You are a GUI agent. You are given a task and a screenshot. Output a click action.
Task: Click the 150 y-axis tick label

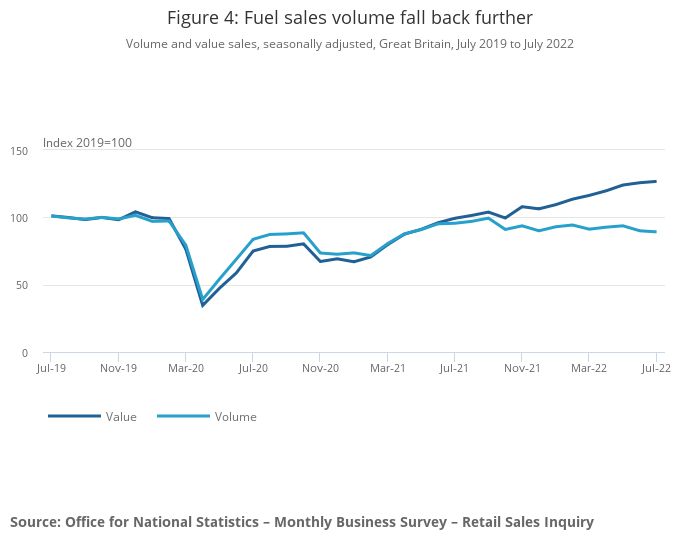coord(19,149)
